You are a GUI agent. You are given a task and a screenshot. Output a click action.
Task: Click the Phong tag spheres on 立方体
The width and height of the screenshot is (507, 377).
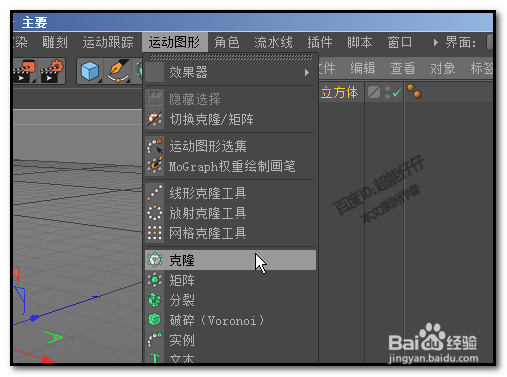[x=414, y=91]
